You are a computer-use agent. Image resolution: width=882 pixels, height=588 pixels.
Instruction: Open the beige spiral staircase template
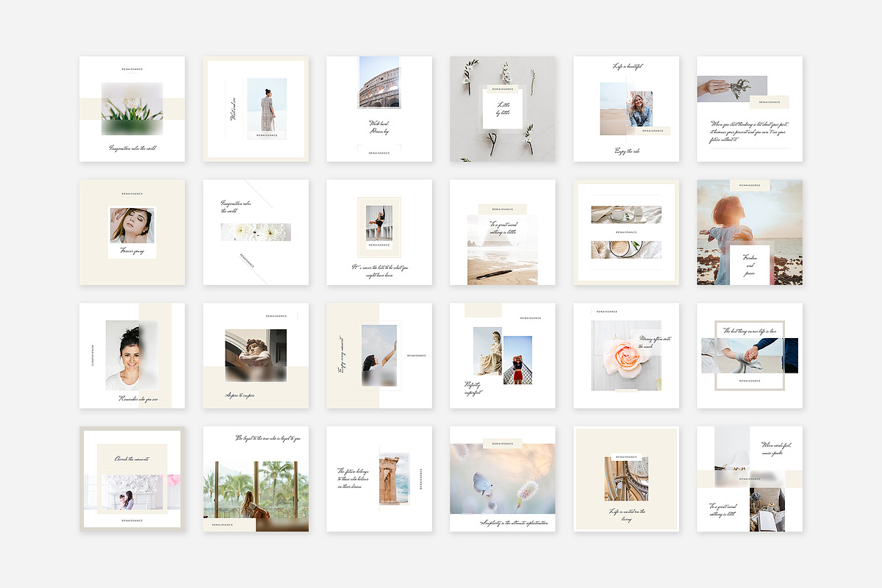pos(626,479)
